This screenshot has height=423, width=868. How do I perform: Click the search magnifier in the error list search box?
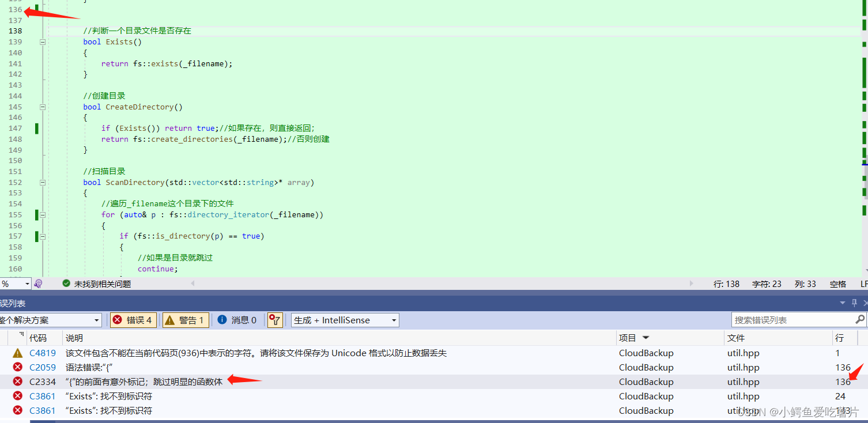coord(859,319)
